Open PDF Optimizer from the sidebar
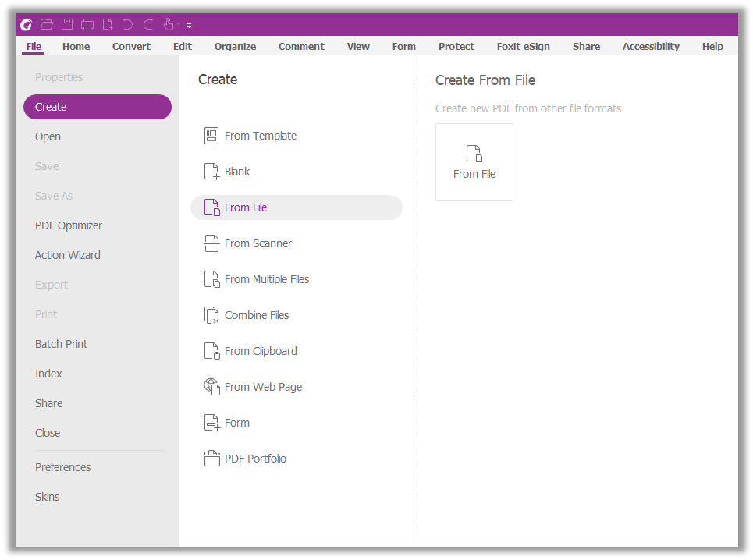Viewport: 753px width, 560px height. pyautogui.click(x=68, y=225)
